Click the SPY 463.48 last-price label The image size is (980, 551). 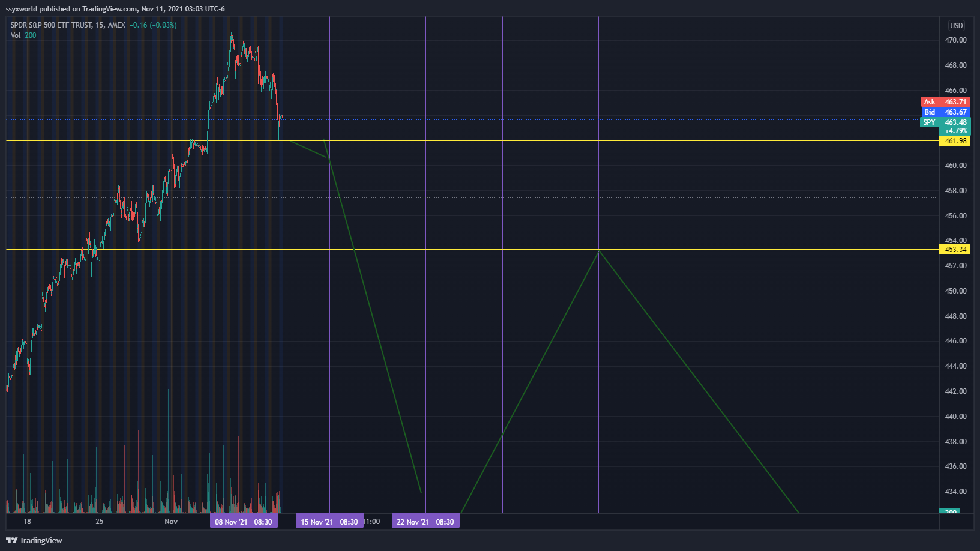point(946,122)
